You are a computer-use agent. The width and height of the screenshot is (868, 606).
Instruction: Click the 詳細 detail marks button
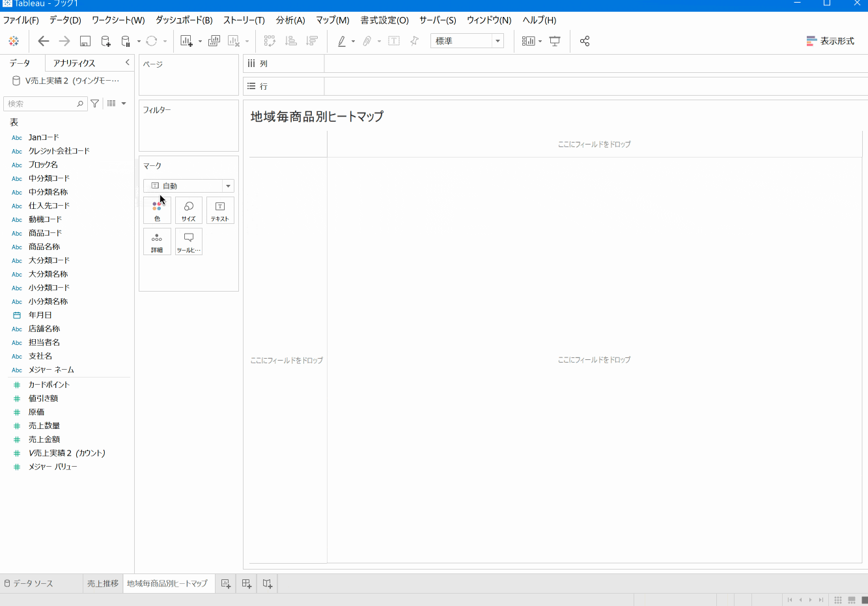pos(157,241)
